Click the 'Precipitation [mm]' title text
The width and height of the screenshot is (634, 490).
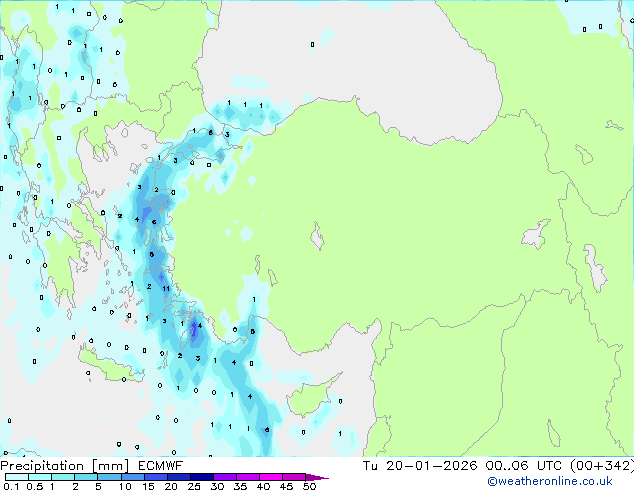tap(65, 466)
